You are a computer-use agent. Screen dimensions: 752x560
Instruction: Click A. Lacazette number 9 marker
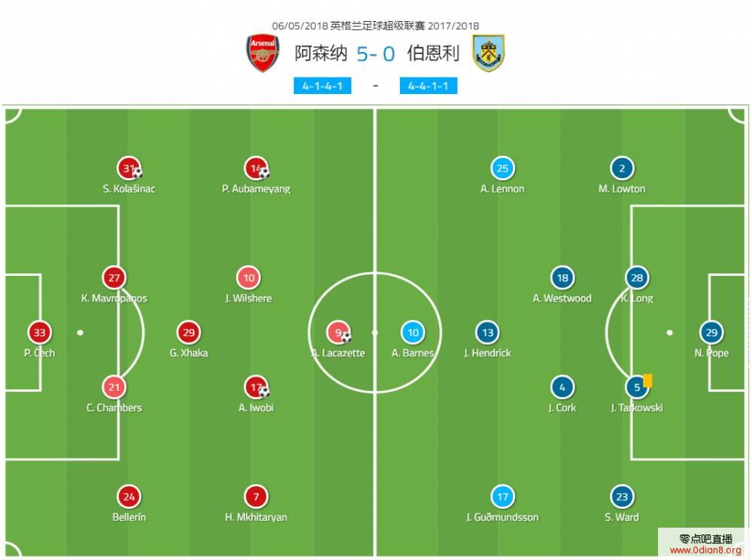[x=338, y=332]
